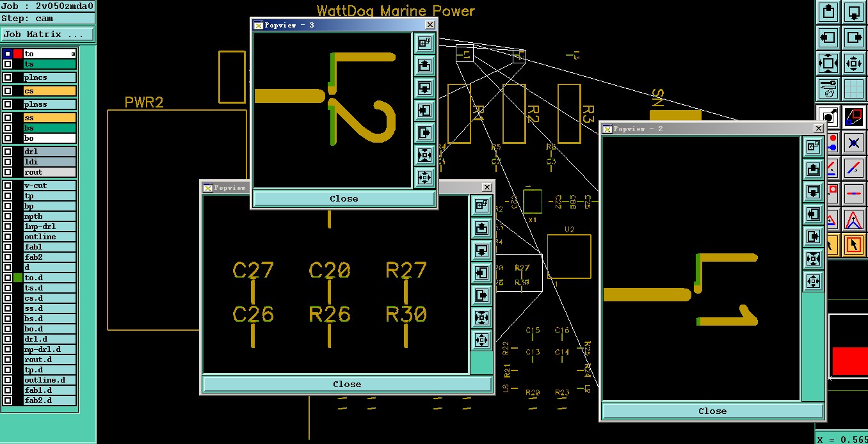
Task: Toggle the grid display icon
Action: pyautogui.click(x=854, y=89)
